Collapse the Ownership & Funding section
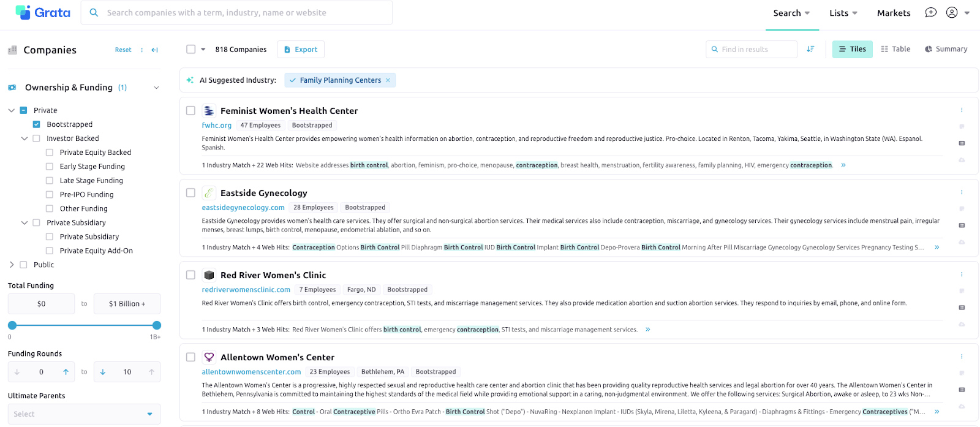The image size is (980, 427). [156, 88]
